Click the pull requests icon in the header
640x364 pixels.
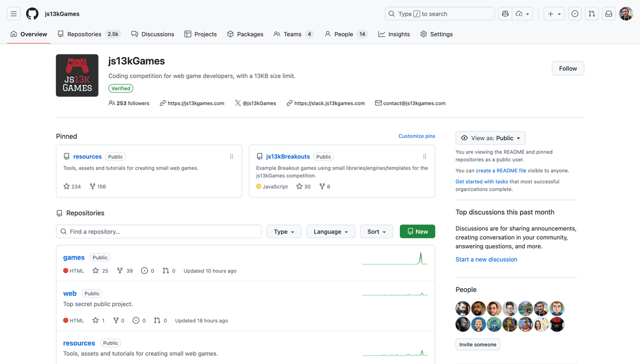click(x=591, y=13)
